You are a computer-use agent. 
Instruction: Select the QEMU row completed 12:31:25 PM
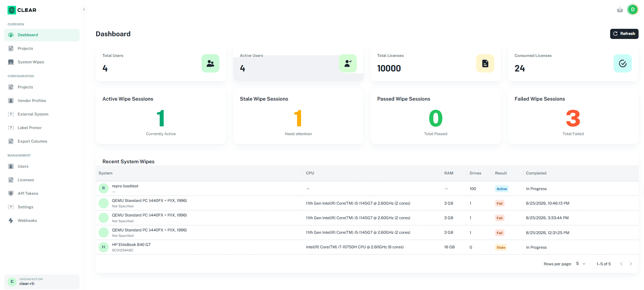coord(367,233)
